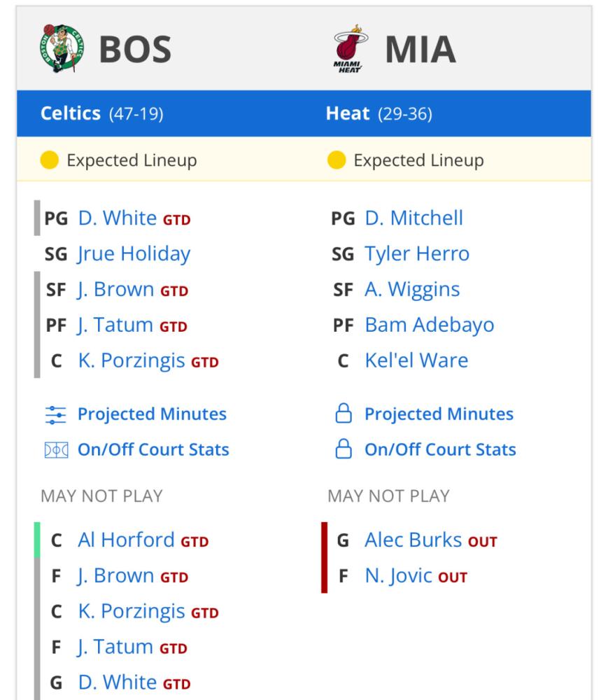The width and height of the screenshot is (608, 700).
Task: Click the BOS team abbreviation heading
Action: point(135,49)
